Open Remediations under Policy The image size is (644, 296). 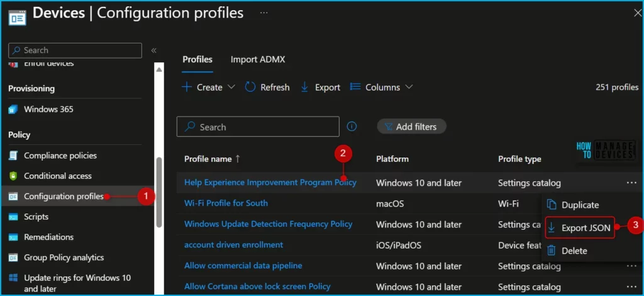(x=48, y=237)
